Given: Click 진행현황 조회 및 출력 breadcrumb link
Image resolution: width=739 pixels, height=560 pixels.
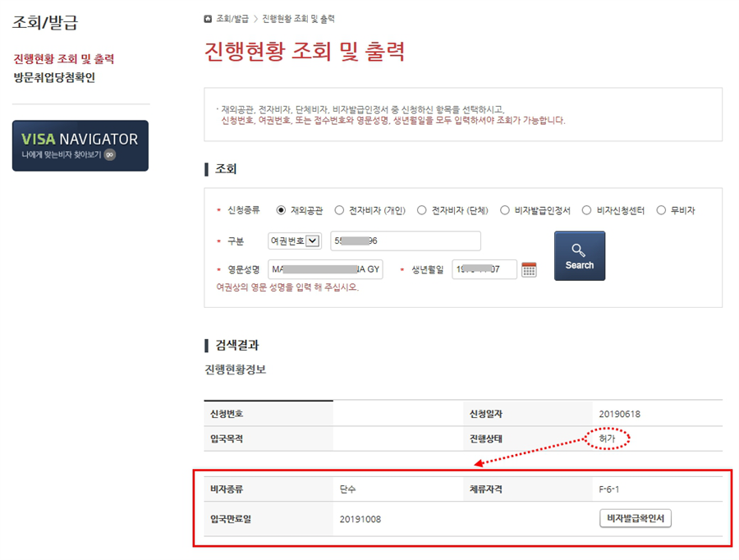Looking at the screenshot, I should [x=298, y=19].
